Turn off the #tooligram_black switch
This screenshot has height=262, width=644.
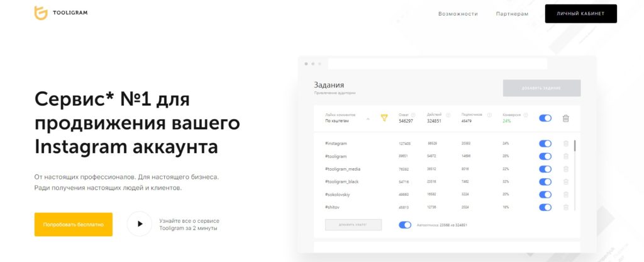pos(545,182)
